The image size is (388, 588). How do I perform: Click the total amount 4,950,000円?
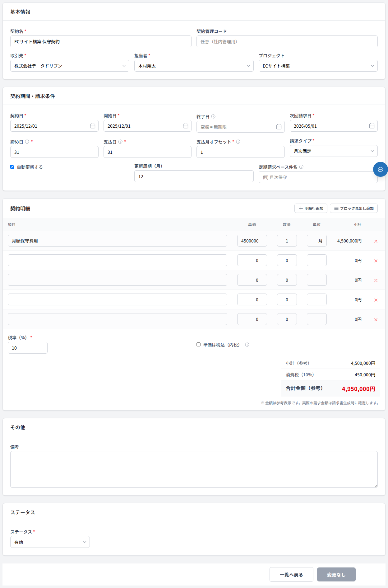[x=358, y=389]
